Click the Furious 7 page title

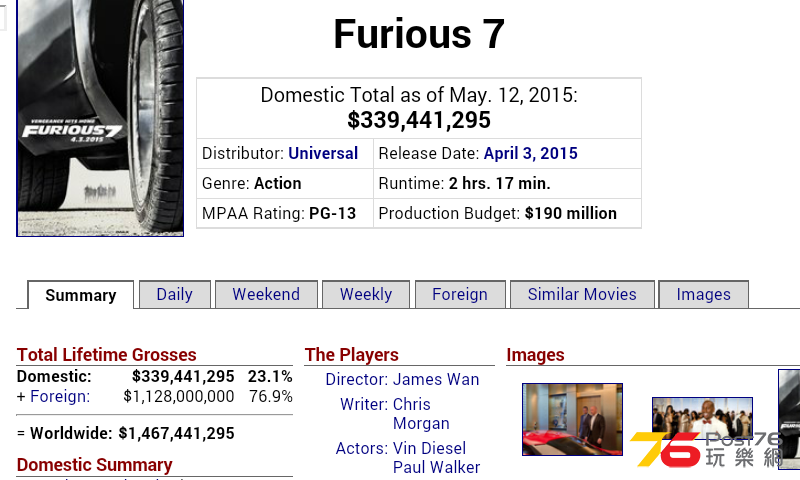click(419, 34)
